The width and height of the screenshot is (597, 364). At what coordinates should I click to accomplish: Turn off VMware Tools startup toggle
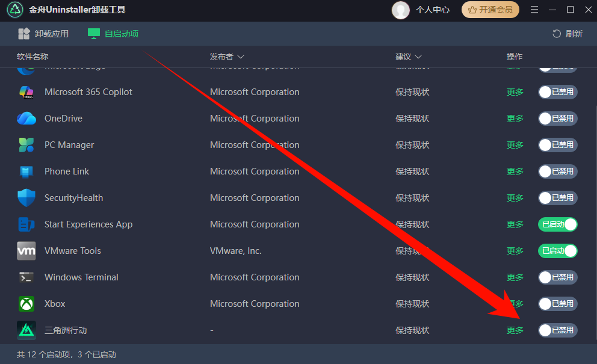click(557, 251)
